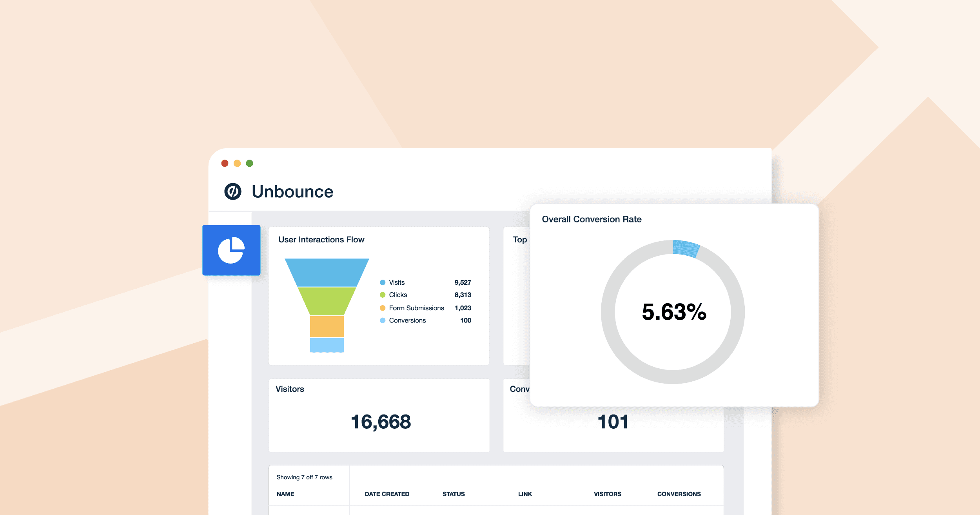The image size is (980, 515).
Task: Click the Unbounce logo icon
Action: [234, 191]
